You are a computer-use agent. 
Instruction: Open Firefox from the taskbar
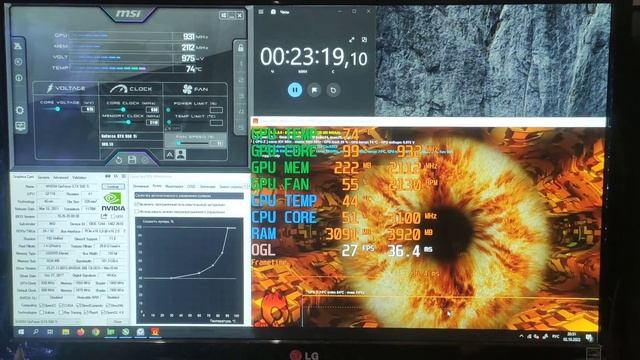80,332
